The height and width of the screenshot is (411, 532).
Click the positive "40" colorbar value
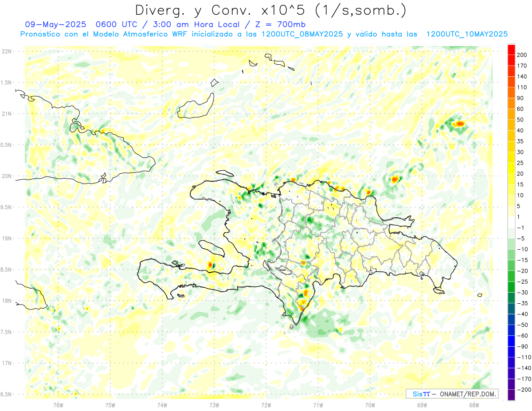(x=520, y=130)
